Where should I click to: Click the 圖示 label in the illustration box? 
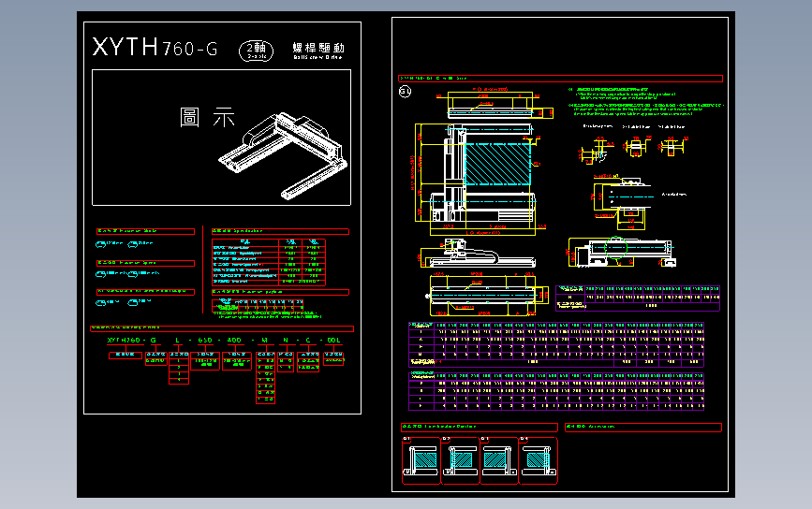coord(207,117)
